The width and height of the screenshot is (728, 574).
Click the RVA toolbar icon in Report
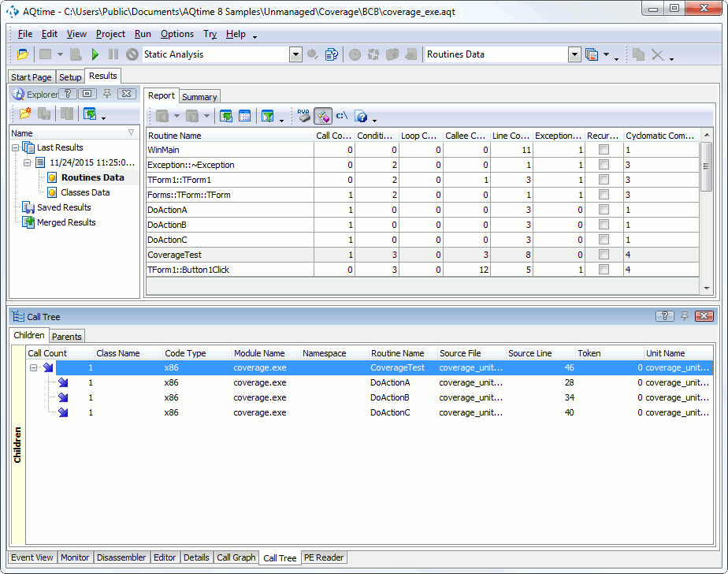click(x=303, y=116)
